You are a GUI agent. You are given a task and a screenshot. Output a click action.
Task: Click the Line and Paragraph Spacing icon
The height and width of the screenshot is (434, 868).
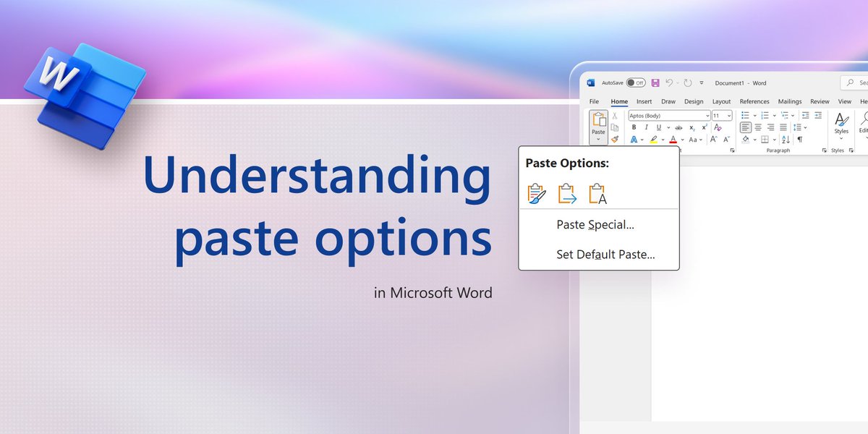(797, 127)
